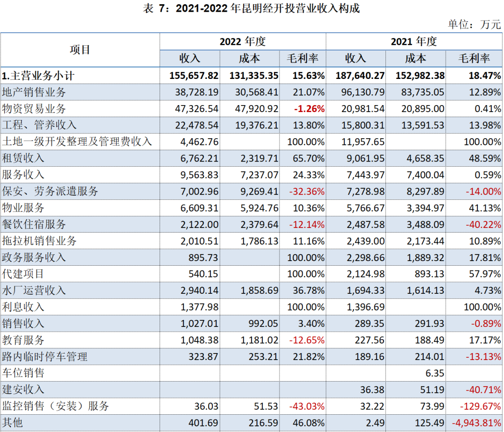Select the 物资贸易业务 row label
The image size is (504, 432).
coord(35,109)
